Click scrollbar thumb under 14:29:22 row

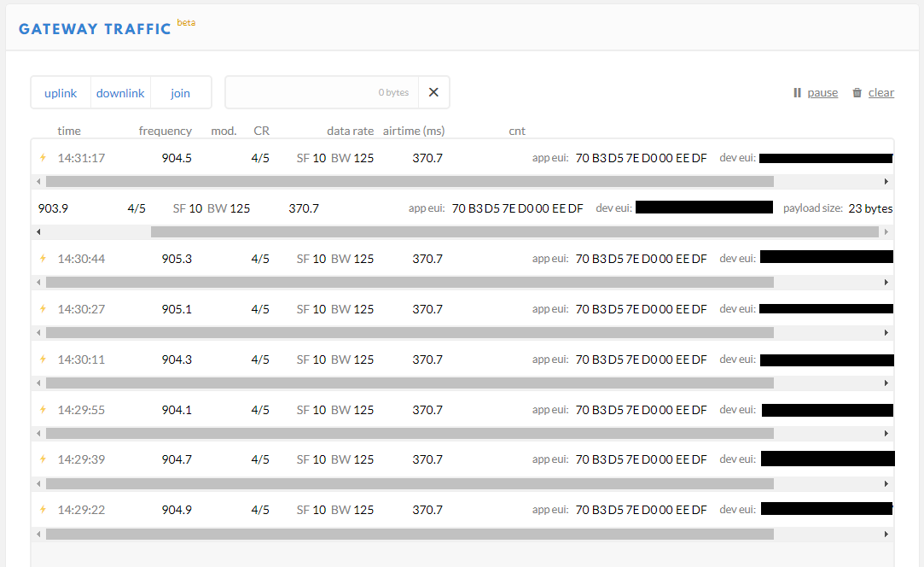click(x=410, y=535)
